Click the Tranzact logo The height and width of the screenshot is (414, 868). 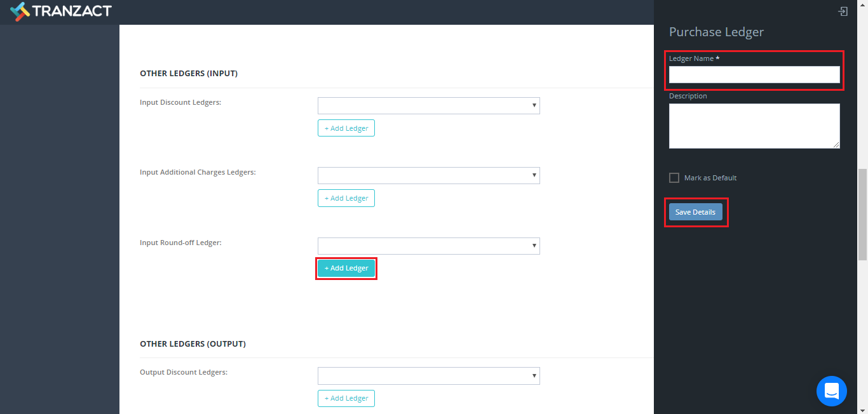[61, 11]
